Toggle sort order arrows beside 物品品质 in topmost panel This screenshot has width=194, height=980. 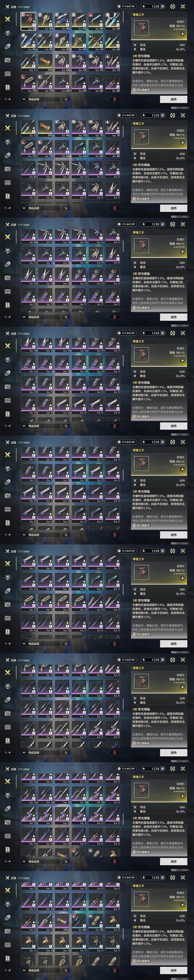tap(66, 99)
